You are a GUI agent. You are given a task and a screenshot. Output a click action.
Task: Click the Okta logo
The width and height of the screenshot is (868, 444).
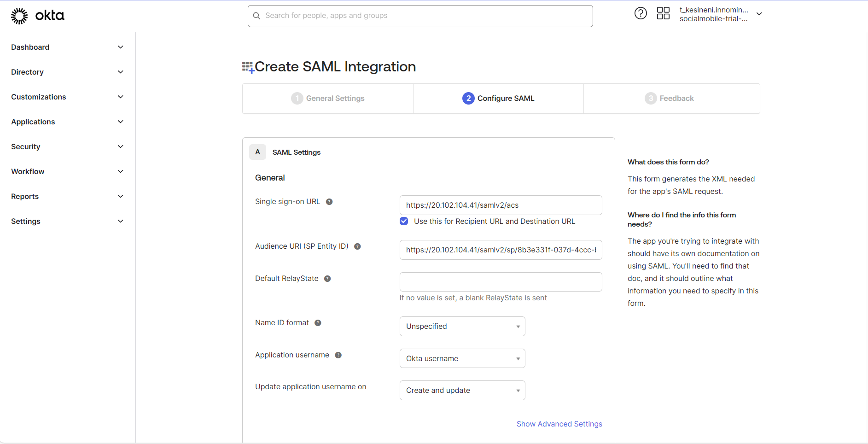coord(38,15)
